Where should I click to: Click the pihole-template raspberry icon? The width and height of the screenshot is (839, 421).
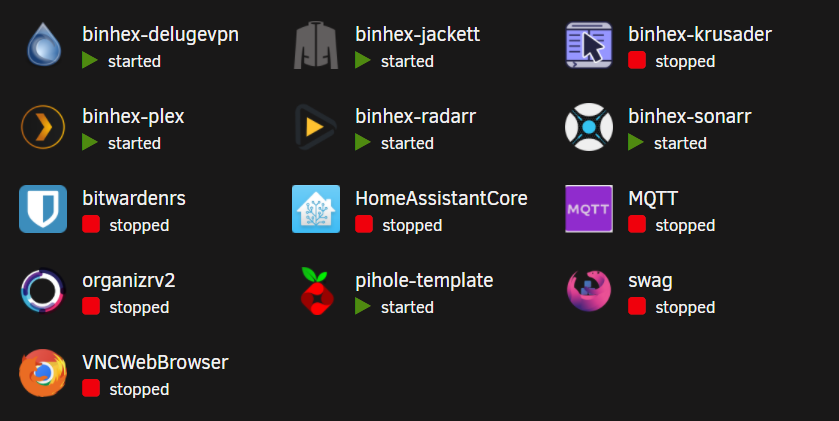pos(316,291)
